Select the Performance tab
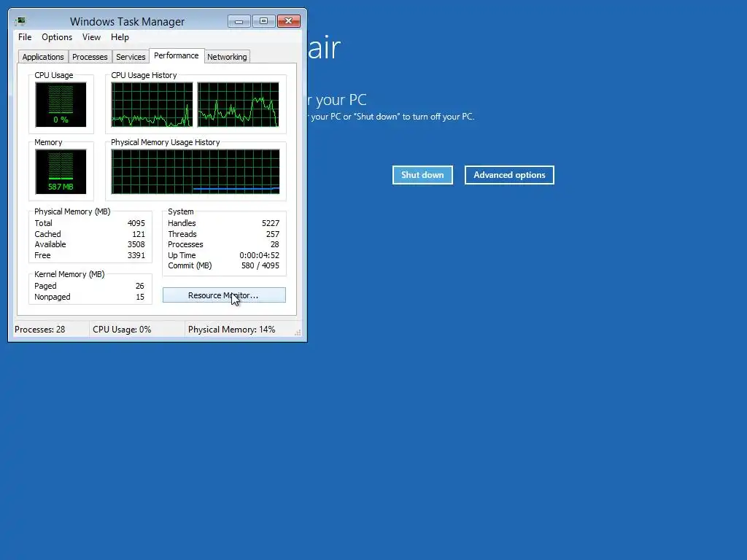 pyautogui.click(x=177, y=55)
